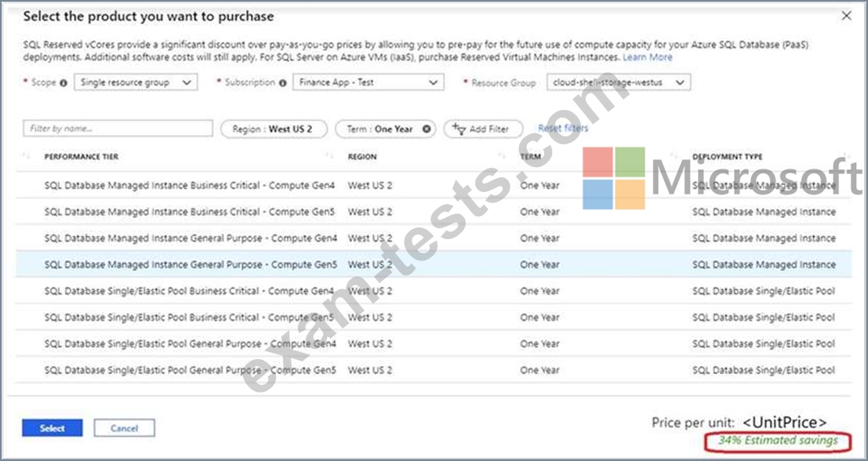Image resolution: width=868 pixels, height=461 pixels.
Task: Open the Scope dropdown
Action: 136,82
